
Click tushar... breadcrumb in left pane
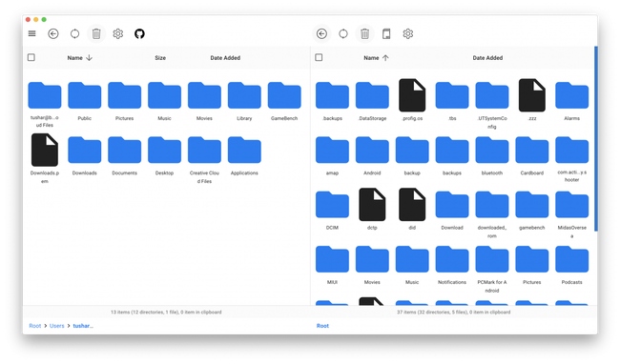coord(83,326)
